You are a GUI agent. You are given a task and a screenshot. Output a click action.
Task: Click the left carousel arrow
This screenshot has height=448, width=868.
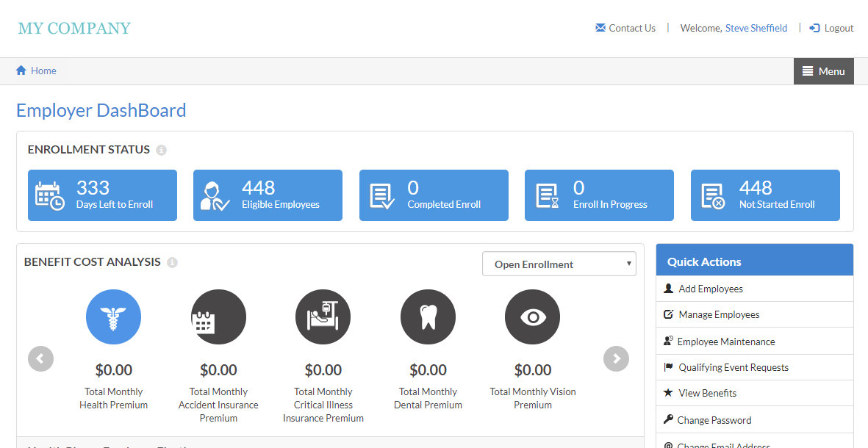pos(40,358)
